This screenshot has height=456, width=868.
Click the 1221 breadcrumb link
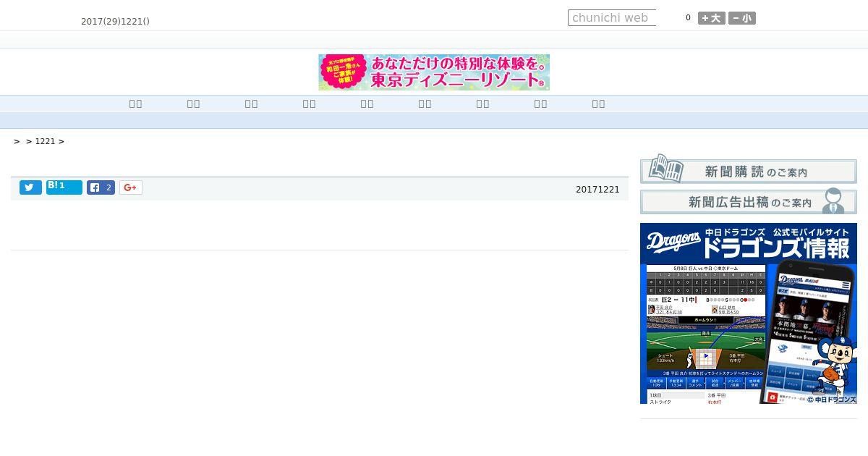pyautogui.click(x=45, y=142)
